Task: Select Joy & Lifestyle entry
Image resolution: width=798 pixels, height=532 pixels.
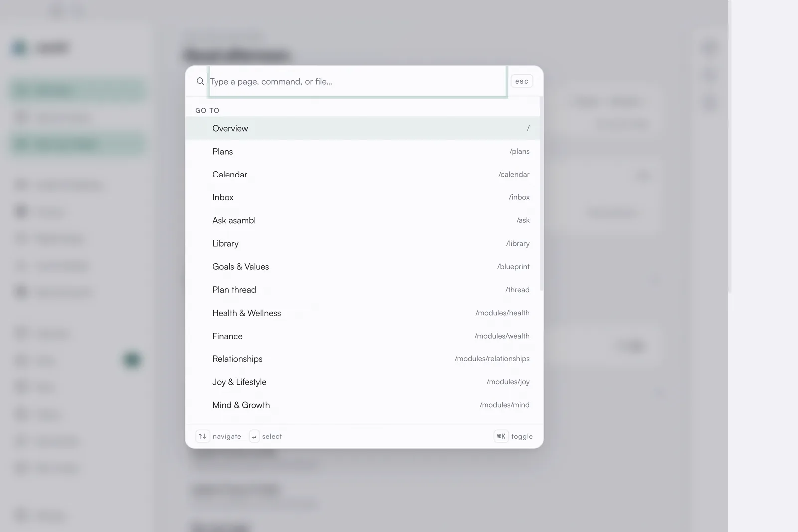Action: [362, 382]
